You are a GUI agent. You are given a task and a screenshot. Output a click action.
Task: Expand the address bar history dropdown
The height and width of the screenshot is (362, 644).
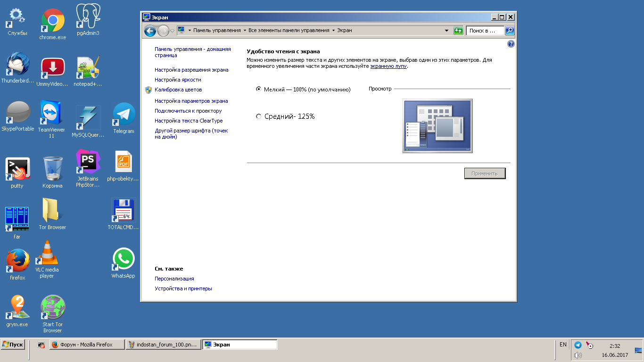(447, 31)
